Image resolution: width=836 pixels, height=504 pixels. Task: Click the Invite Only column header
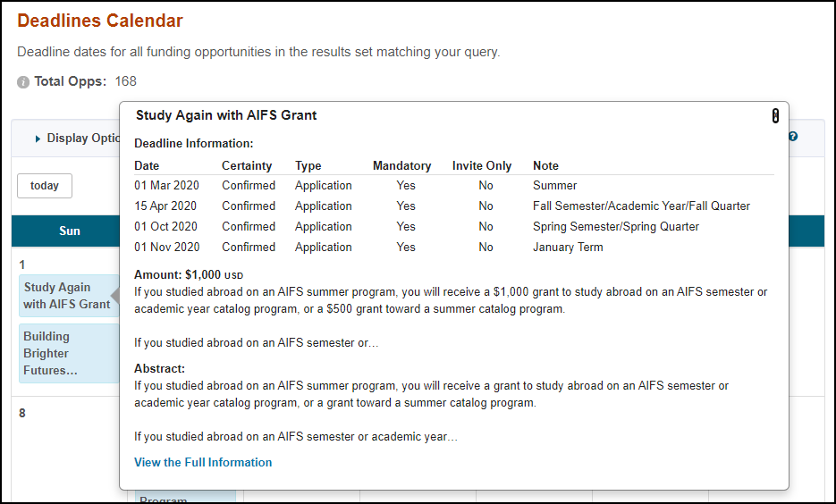[x=482, y=165]
